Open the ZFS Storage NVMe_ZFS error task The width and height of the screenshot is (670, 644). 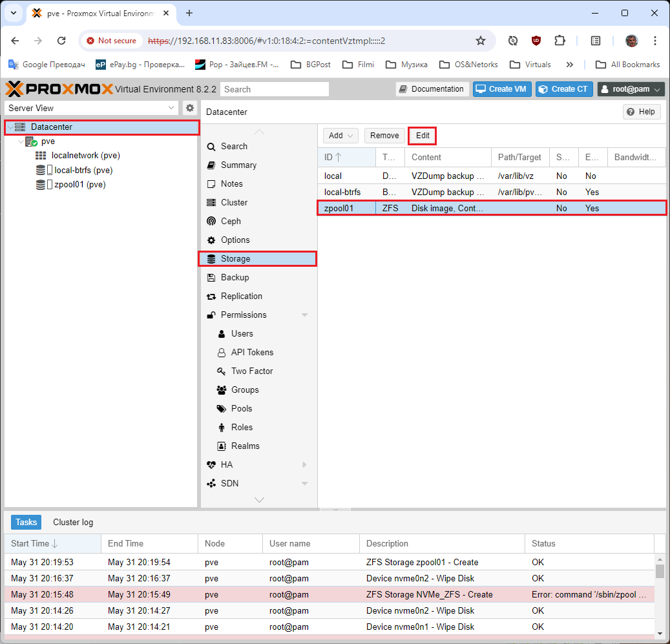click(x=329, y=594)
